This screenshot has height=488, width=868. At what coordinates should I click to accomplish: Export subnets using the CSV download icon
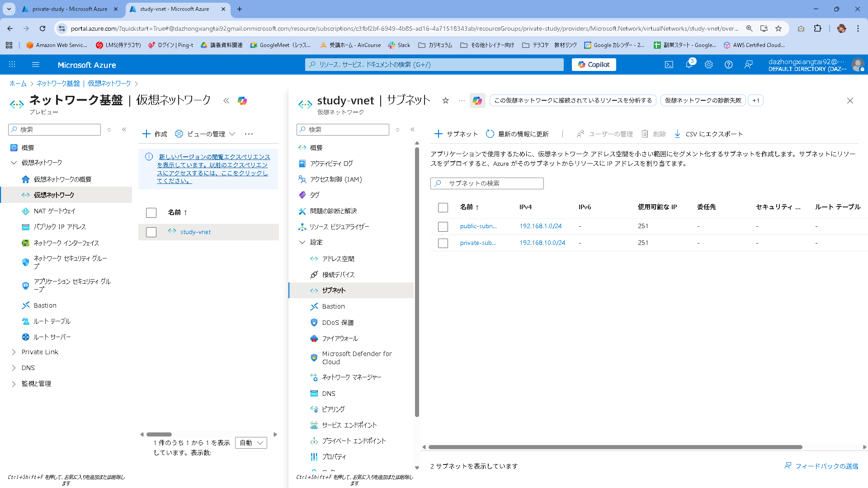click(x=677, y=134)
